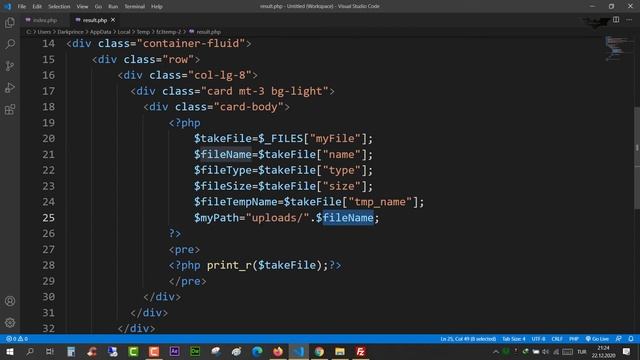
Task: Click the Local breadcrumb segment
Action: coord(124,32)
